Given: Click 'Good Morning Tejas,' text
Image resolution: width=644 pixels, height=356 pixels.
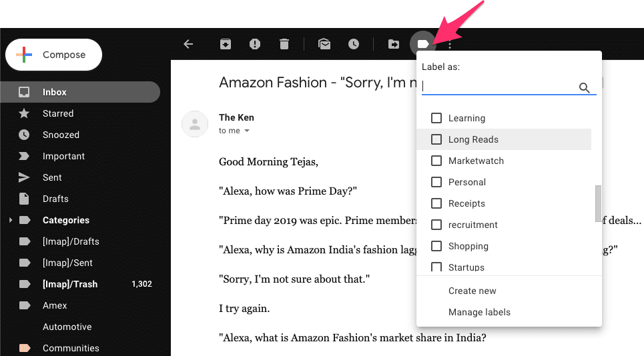Looking at the screenshot, I should click(x=268, y=162).
